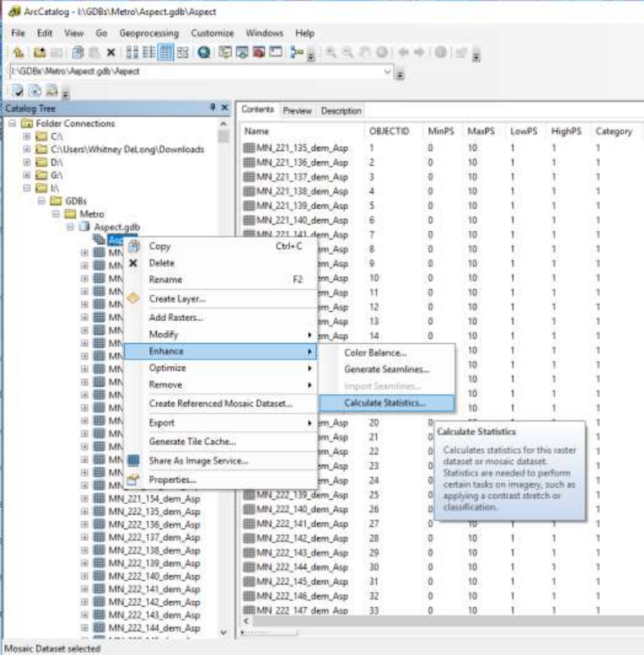Screen dimensions: 644x655
Task: Collapse the GDBs folder
Action: click(42, 201)
